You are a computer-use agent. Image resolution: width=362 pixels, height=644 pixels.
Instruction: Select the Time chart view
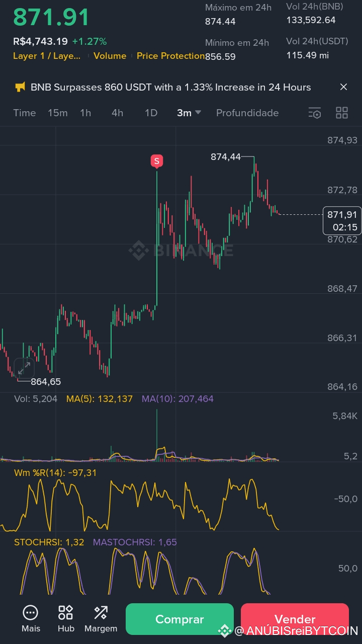(x=25, y=113)
